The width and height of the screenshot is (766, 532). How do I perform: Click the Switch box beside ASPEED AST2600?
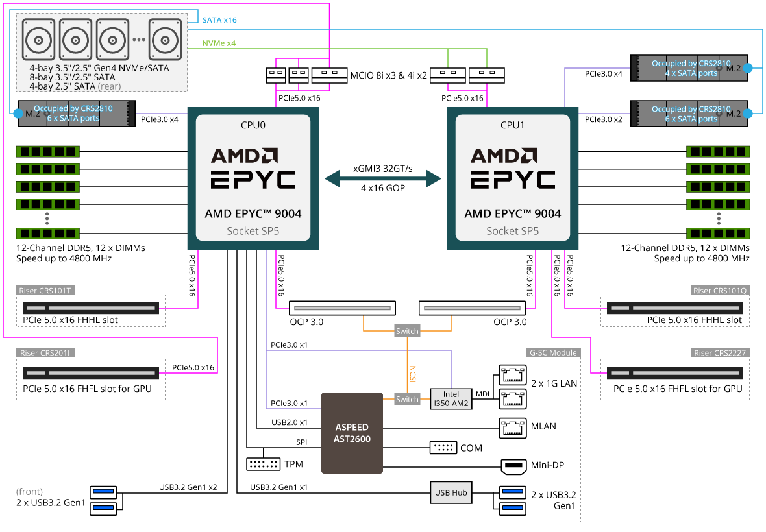[407, 399]
